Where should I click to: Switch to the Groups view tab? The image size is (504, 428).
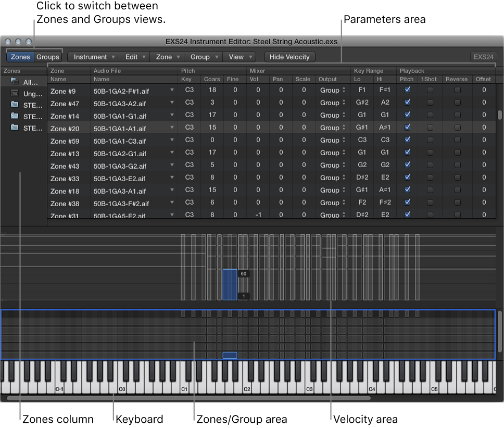coord(47,57)
